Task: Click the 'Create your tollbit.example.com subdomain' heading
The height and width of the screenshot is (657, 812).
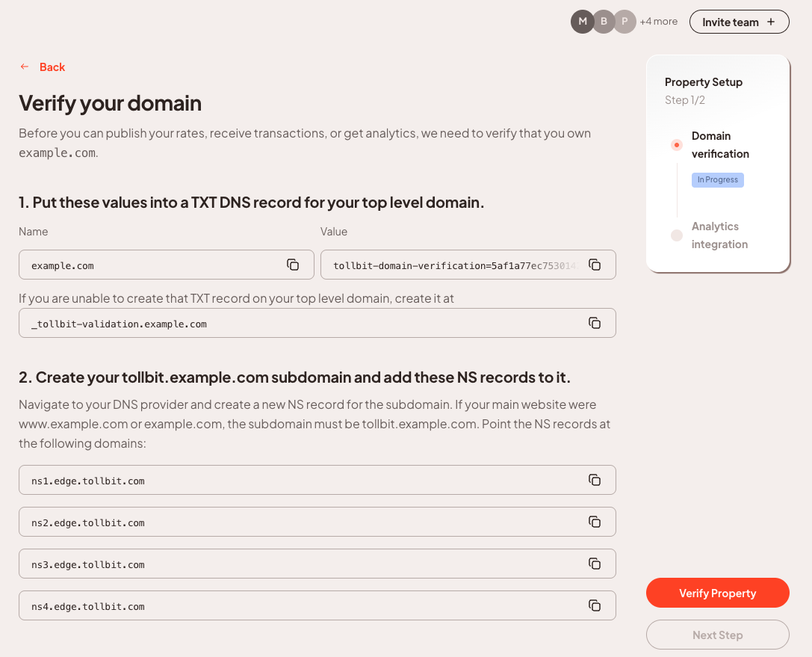Action: [294, 377]
